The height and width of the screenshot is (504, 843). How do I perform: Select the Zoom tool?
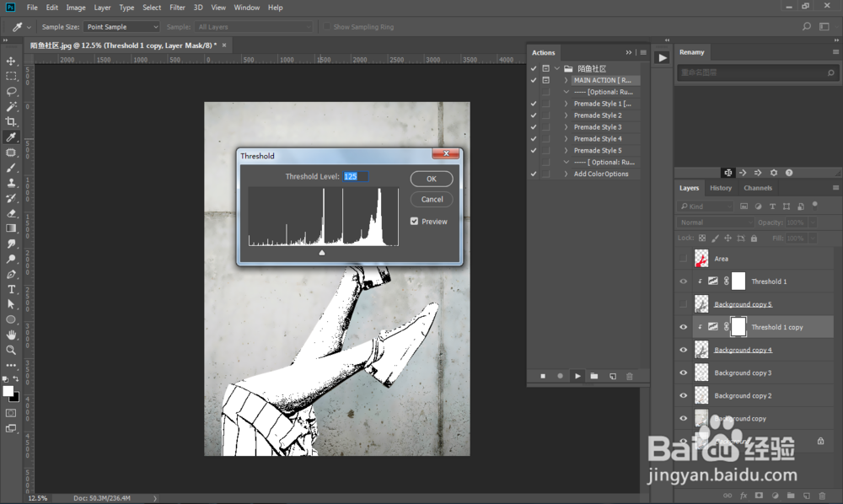pyautogui.click(x=11, y=350)
